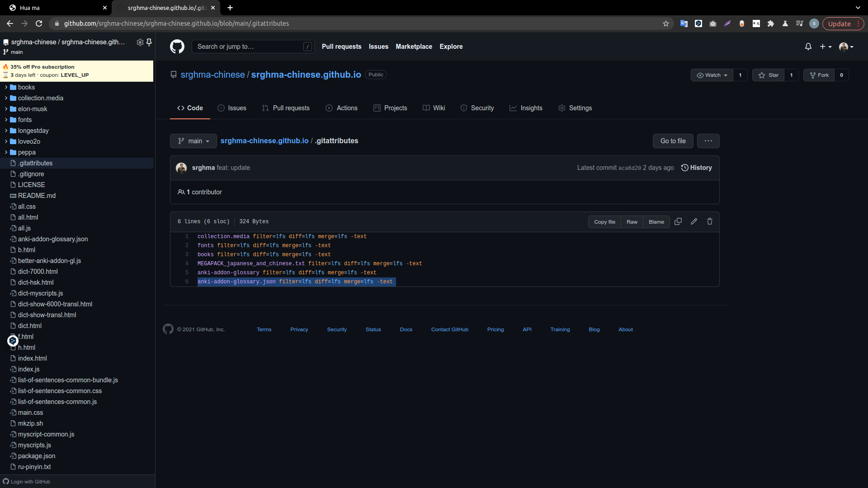This screenshot has height=488, width=868.
Task: Click the Go to file button
Action: click(x=673, y=141)
